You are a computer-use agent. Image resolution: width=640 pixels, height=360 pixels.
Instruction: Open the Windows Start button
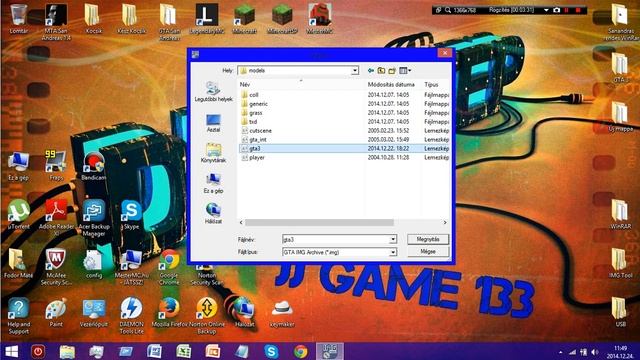tap(11, 351)
